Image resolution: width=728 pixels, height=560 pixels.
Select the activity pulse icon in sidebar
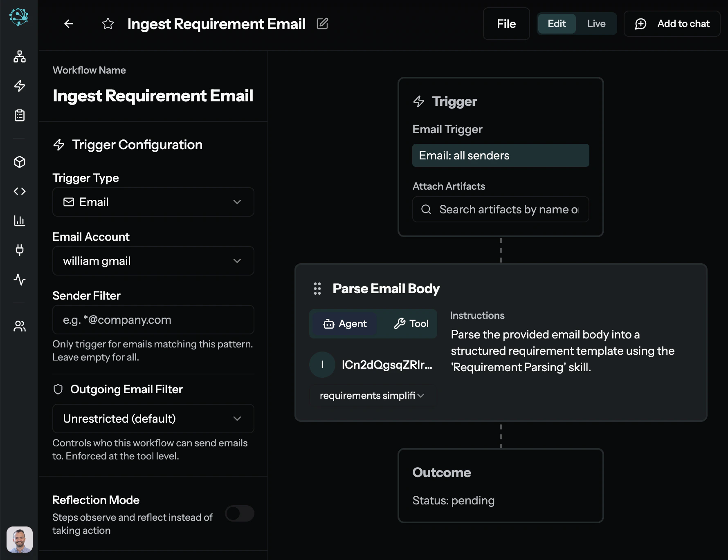19,280
